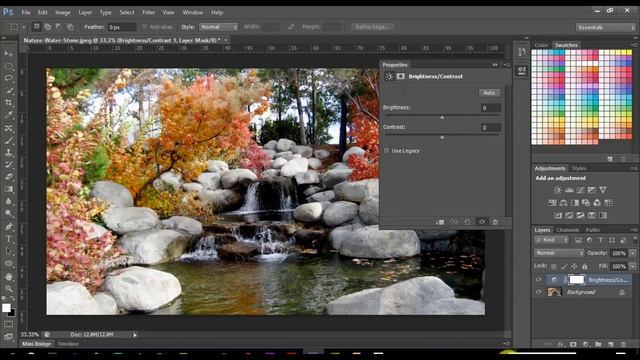Open the Opacity slider arrow
This screenshot has width=640, height=360.
(x=633, y=253)
